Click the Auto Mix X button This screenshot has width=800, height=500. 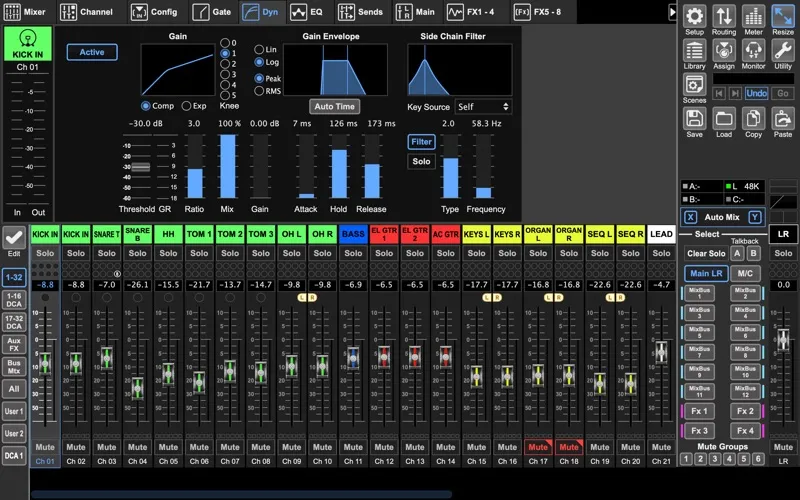[x=690, y=217]
